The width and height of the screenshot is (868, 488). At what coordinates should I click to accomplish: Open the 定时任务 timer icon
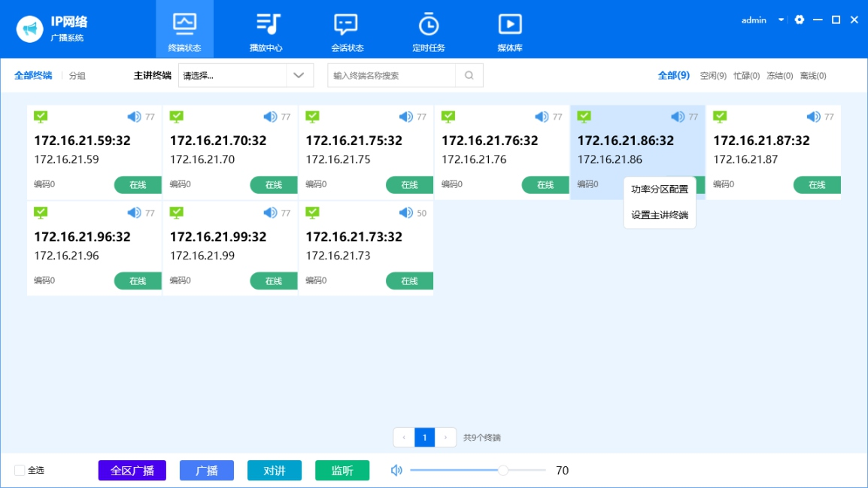[429, 25]
